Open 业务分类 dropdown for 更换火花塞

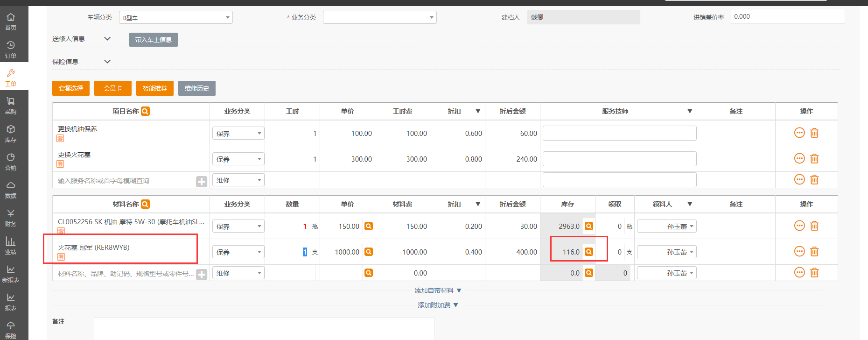pyautogui.click(x=238, y=159)
